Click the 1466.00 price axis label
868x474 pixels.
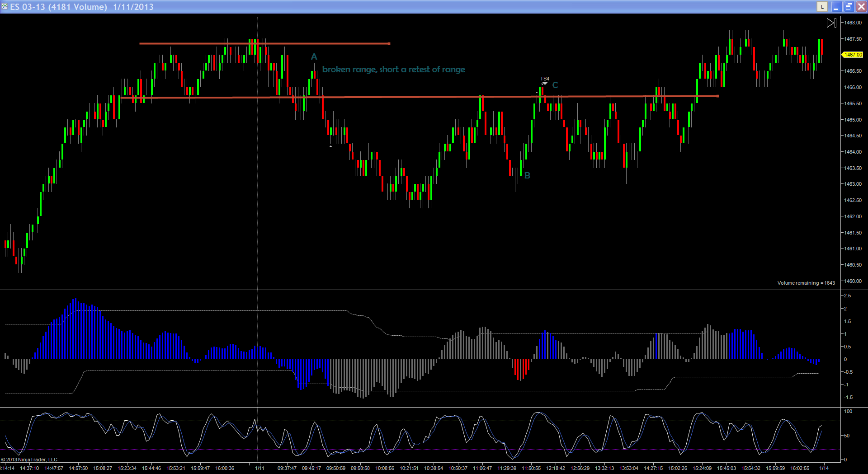pyautogui.click(x=853, y=87)
